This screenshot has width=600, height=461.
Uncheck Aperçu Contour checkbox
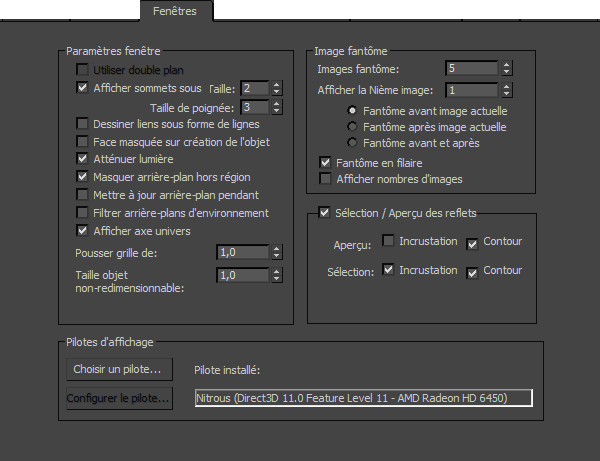(472, 244)
